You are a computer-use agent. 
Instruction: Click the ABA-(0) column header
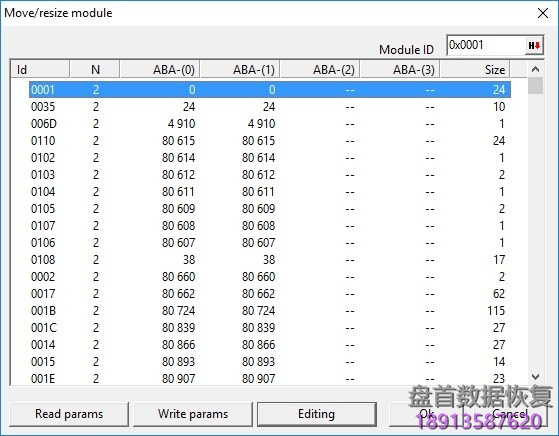click(160, 70)
